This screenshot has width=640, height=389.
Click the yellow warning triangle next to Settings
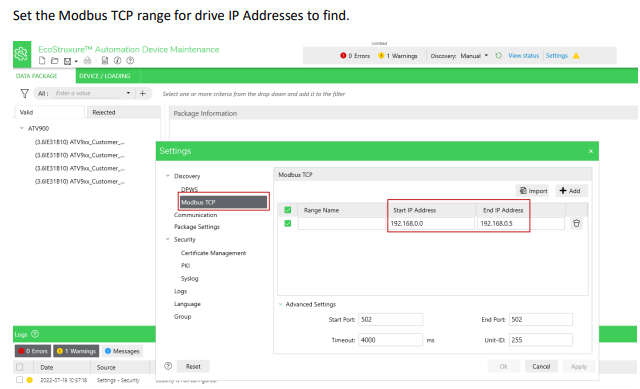coord(576,56)
